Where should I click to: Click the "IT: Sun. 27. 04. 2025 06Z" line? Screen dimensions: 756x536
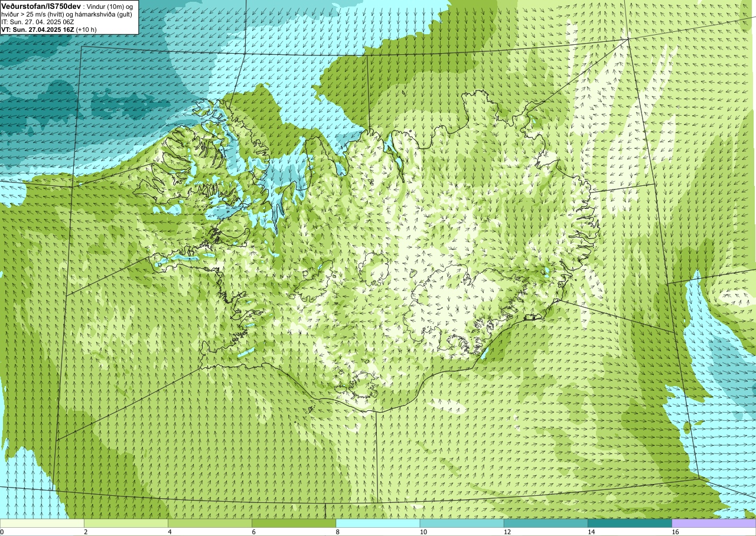pos(37,21)
